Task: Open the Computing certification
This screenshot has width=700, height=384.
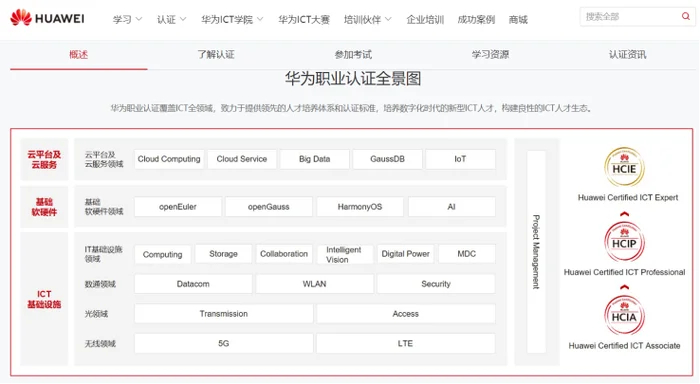Action: [x=162, y=254]
